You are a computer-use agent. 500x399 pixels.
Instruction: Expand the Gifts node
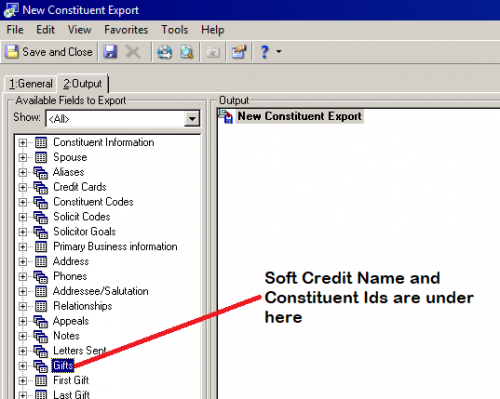[x=22, y=366]
